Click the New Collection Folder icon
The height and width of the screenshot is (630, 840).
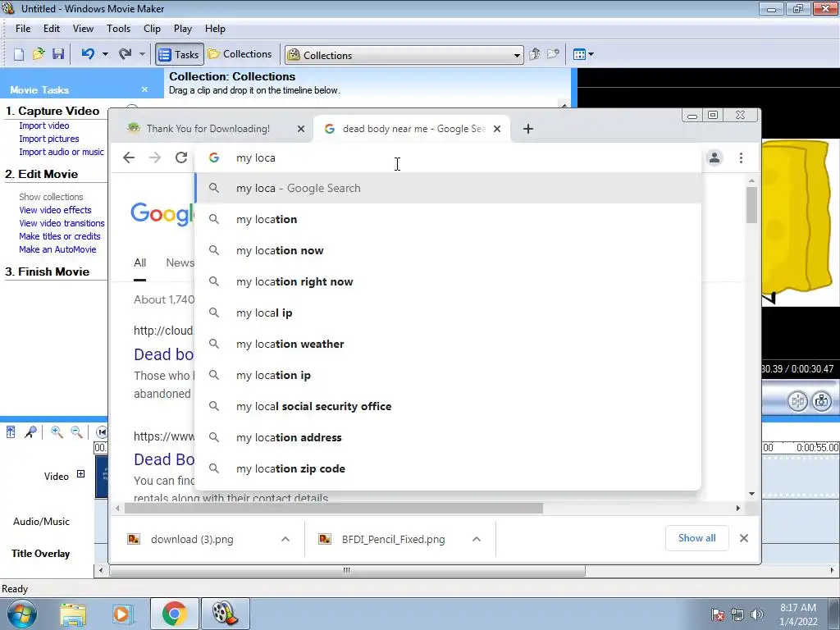[553, 54]
